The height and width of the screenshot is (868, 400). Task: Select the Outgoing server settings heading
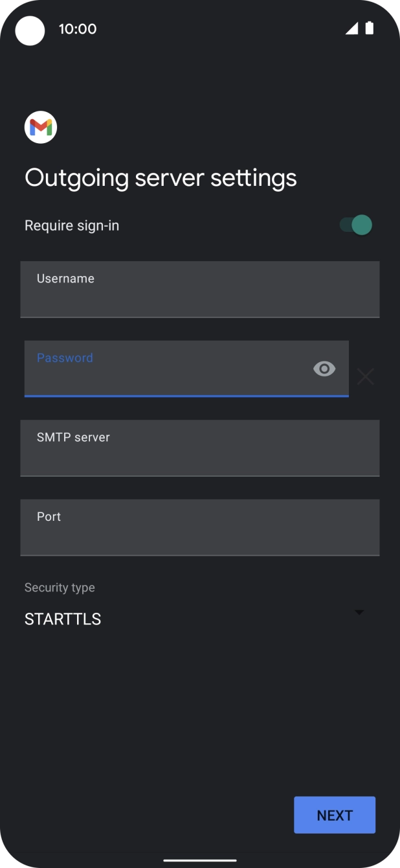click(160, 177)
